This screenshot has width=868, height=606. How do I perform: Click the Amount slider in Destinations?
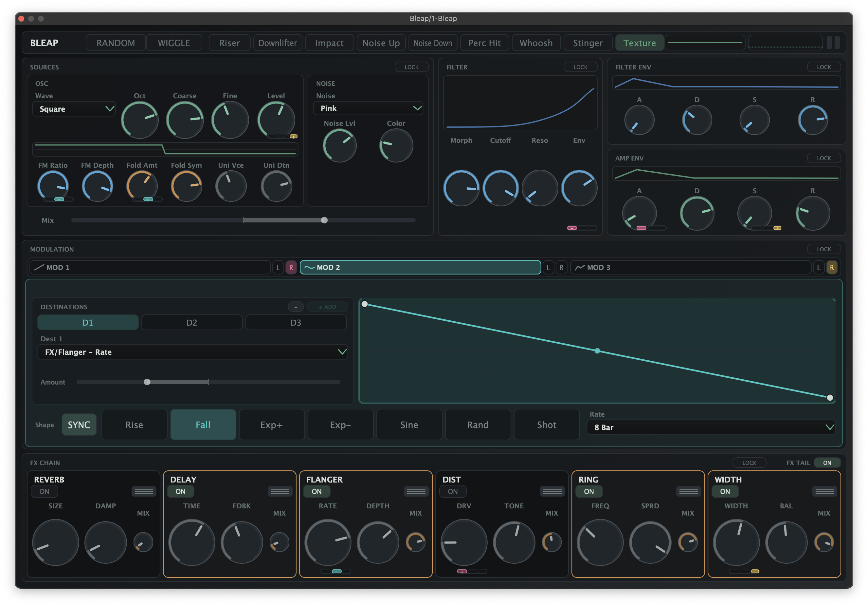tap(147, 382)
